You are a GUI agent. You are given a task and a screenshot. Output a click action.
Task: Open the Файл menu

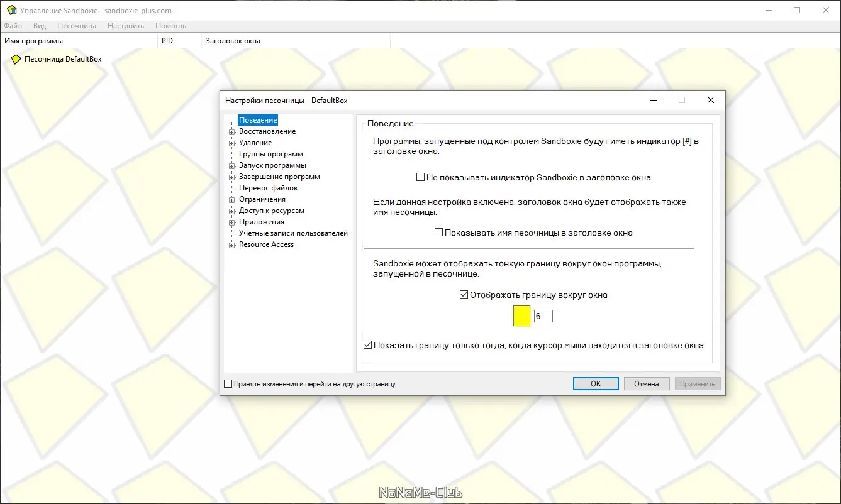point(13,25)
